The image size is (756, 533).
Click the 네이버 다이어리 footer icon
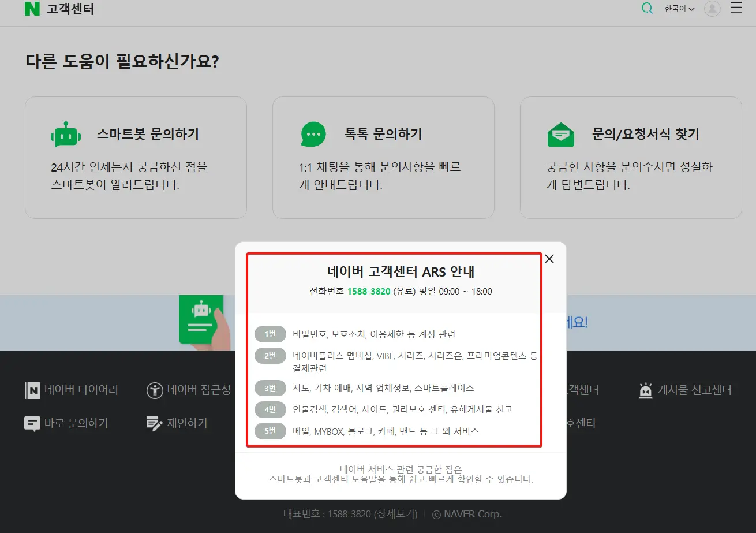click(32, 390)
